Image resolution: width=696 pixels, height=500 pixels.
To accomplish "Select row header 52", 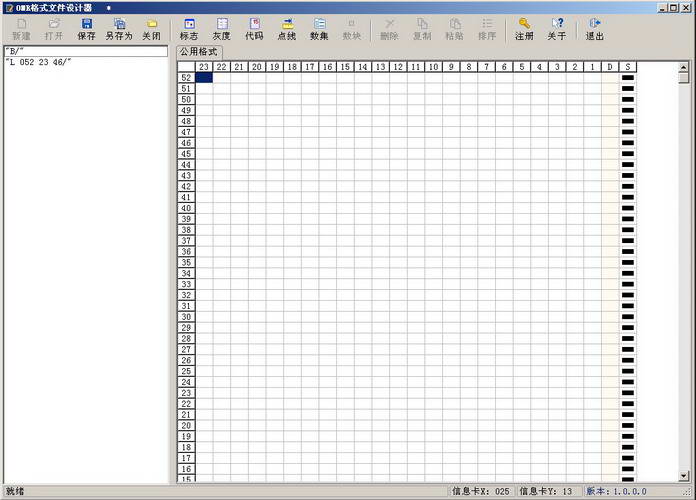I will pos(186,78).
